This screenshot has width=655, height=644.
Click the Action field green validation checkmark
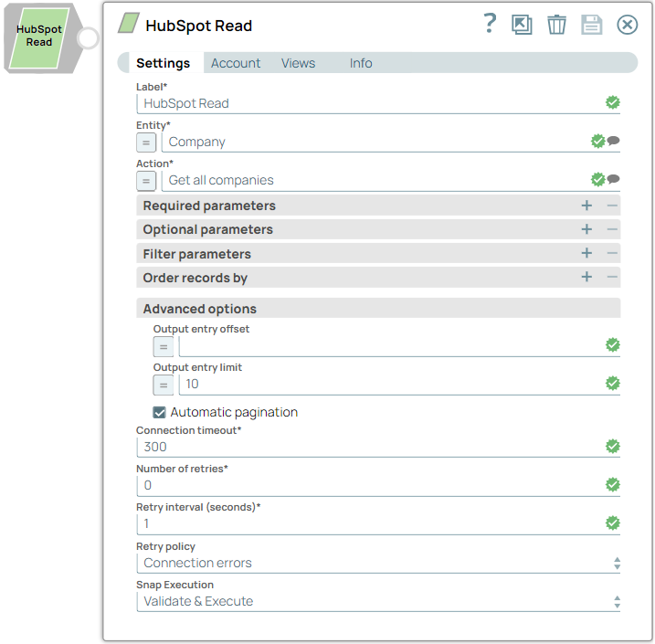tap(597, 179)
